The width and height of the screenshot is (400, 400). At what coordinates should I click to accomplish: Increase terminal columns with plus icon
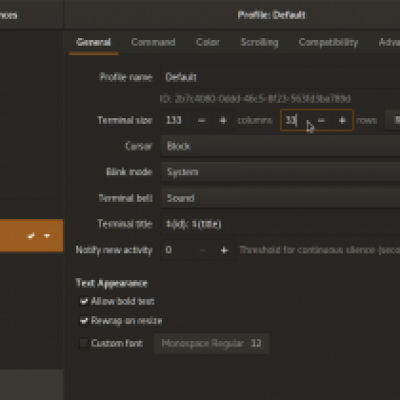coord(223,120)
